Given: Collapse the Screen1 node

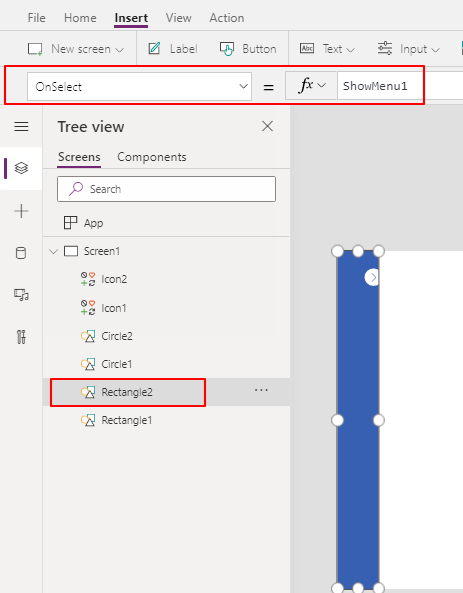Looking at the screenshot, I should pos(54,251).
